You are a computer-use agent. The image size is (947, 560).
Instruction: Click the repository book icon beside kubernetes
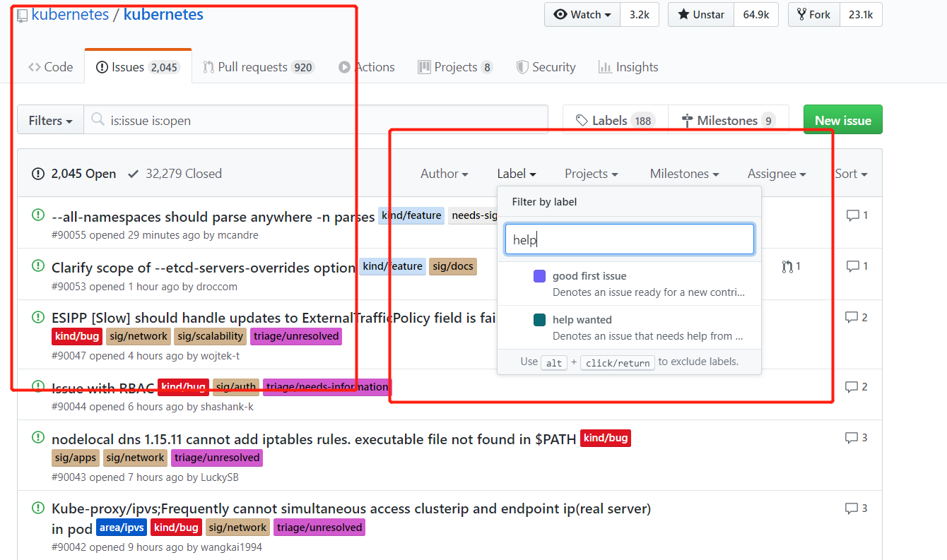[23, 15]
